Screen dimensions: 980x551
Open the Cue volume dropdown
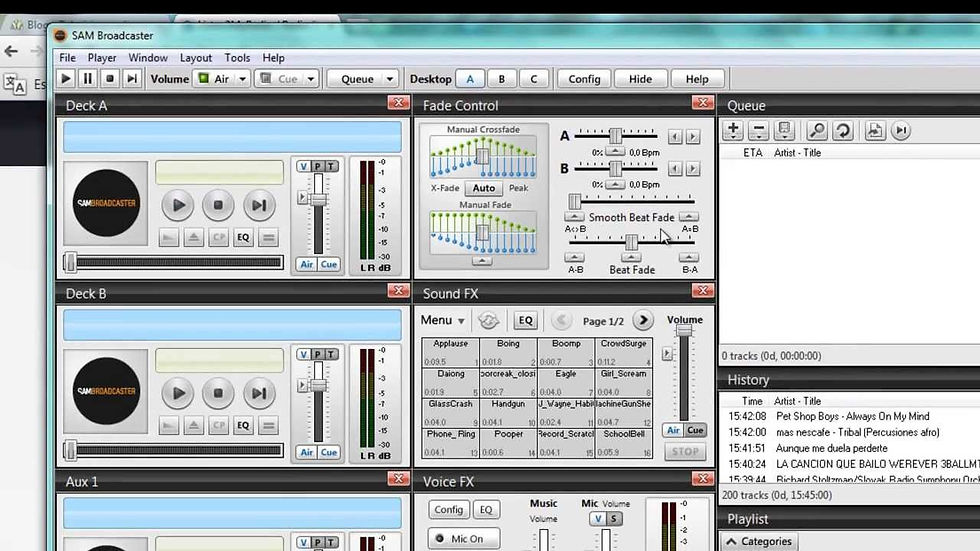point(311,79)
